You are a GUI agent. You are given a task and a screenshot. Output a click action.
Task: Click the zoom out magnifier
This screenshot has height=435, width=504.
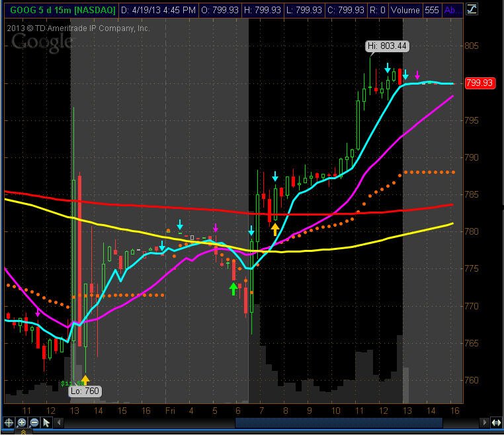point(34,422)
